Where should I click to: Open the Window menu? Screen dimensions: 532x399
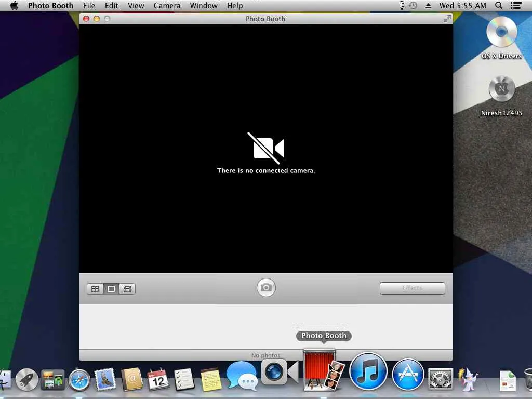tap(204, 5)
